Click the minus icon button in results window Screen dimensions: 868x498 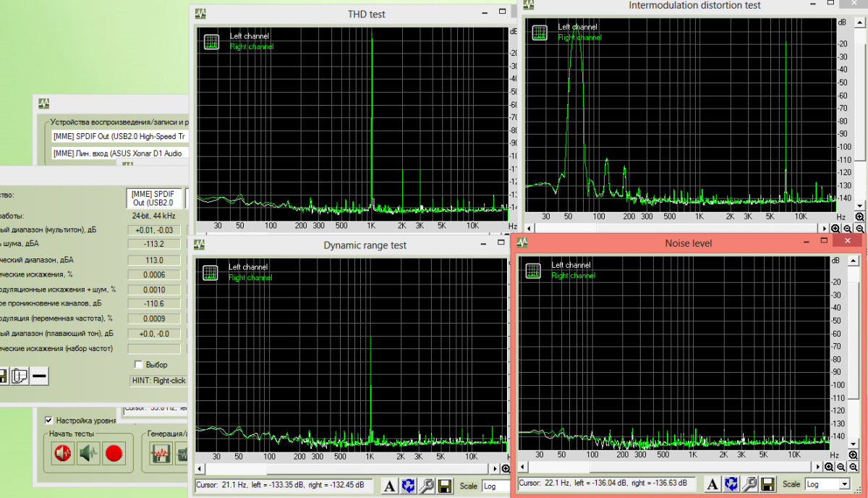pos(39,376)
